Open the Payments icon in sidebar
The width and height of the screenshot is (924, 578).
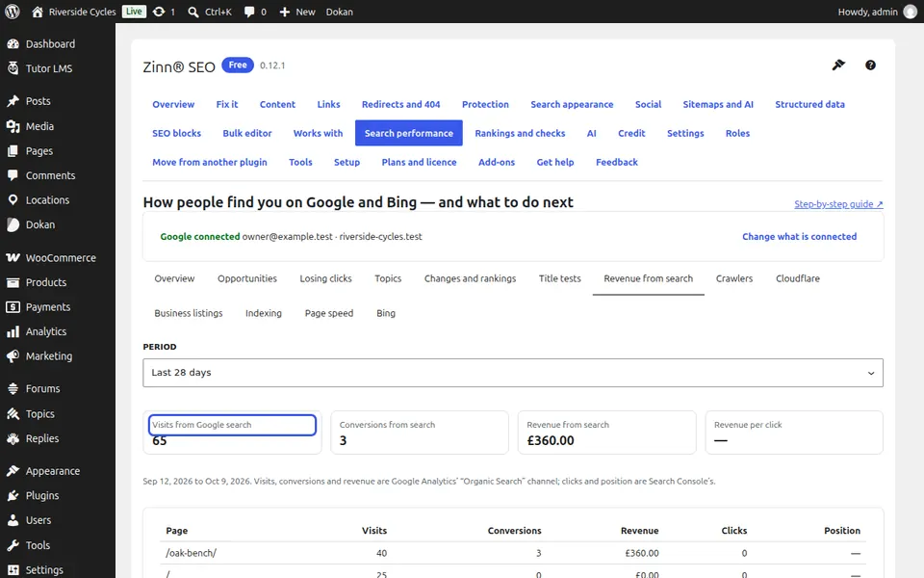tap(13, 307)
